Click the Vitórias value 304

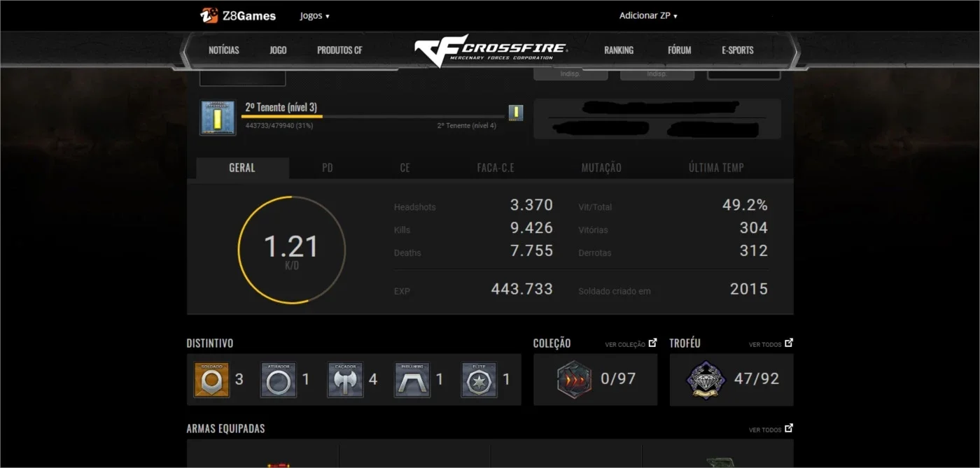coord(754,228)
